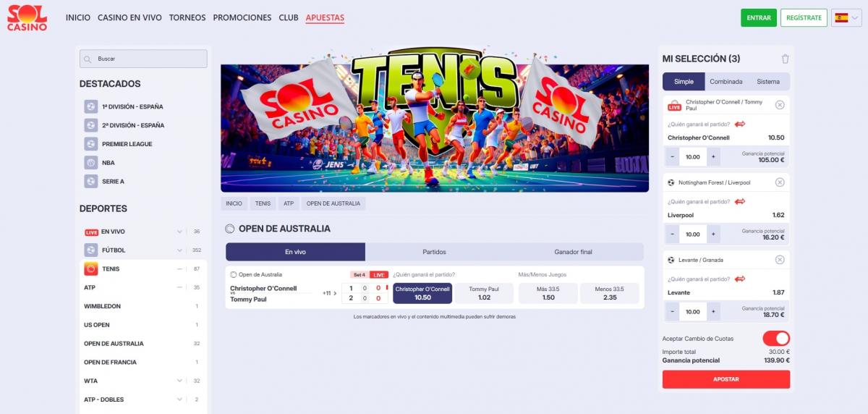Expand the En Vivo sports section

(179, 232)
